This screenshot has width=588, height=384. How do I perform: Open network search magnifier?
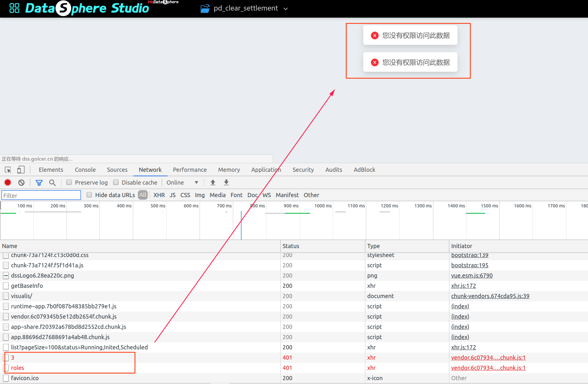[x=52, y=183]
